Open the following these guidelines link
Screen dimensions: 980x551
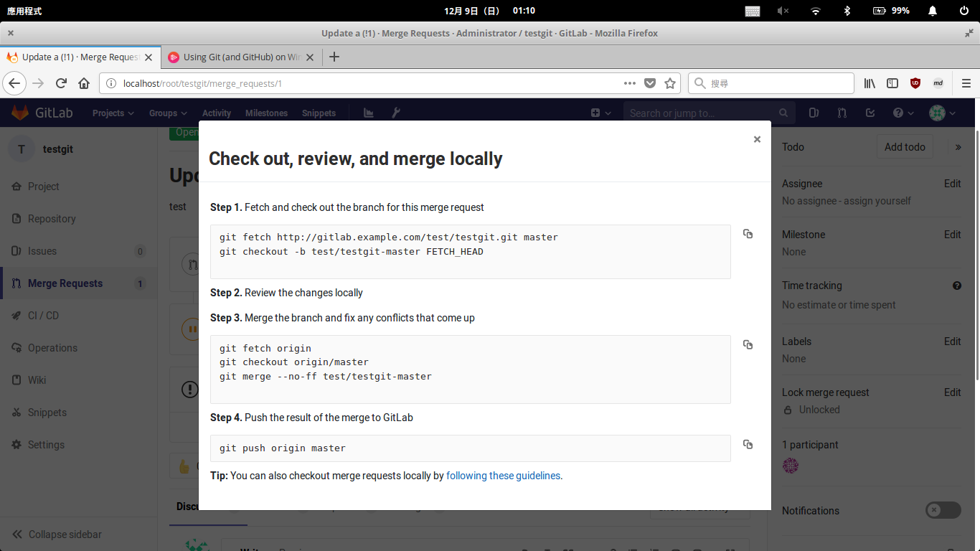click(x=503, y=476)
